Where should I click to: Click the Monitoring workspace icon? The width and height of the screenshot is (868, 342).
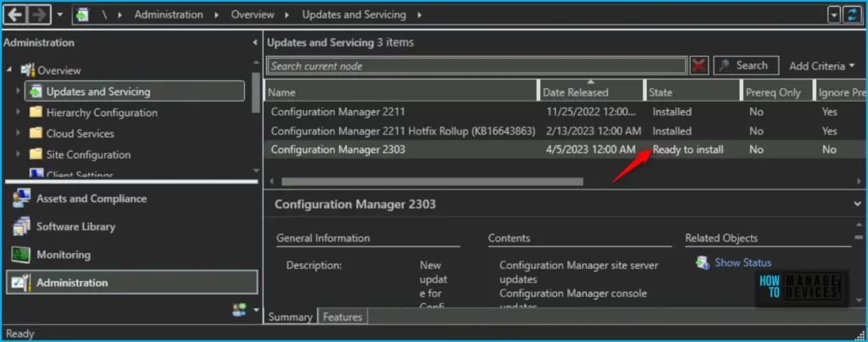pyautogui.click(x=21, y=255)
